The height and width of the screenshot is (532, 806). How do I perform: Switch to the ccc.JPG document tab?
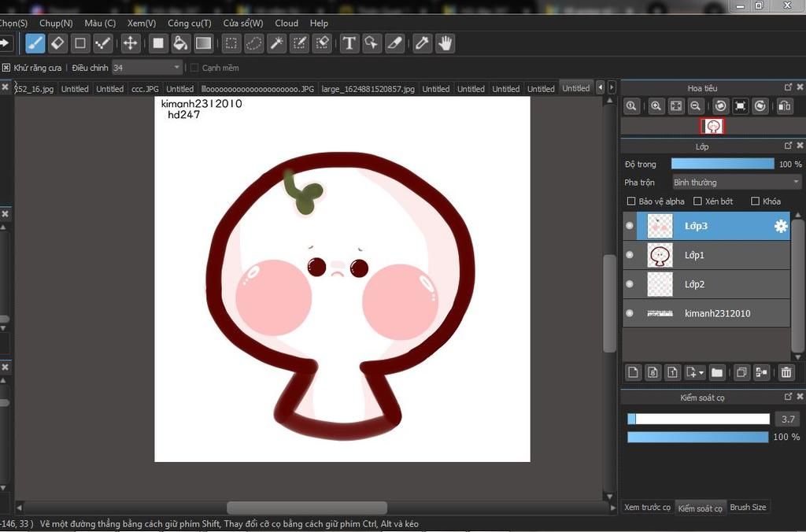point(144,89)
